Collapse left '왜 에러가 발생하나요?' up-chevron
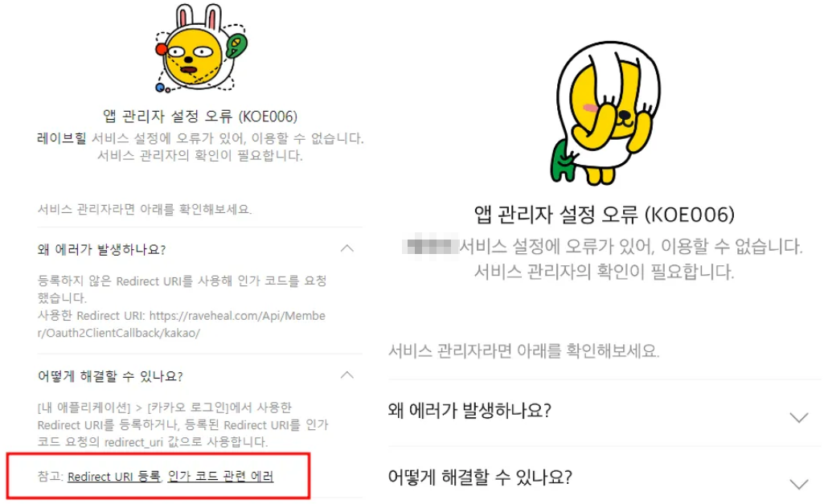 [346, 248]
